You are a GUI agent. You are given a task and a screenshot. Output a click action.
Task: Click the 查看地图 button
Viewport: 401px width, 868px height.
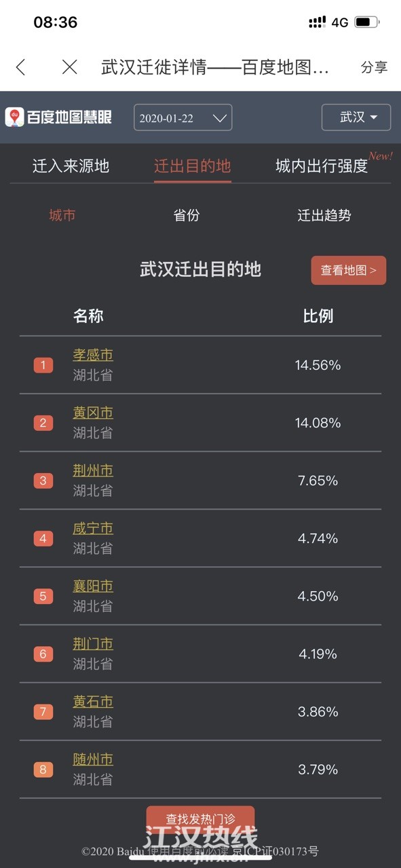tap(349, 270)
